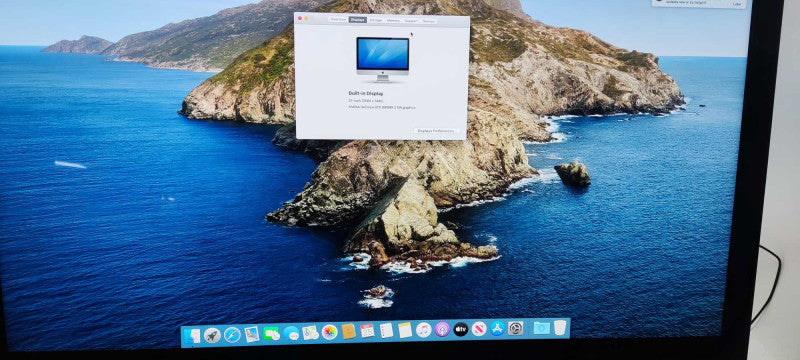Open Contacts brown book icon in Dock
This screenshot has height=360, width=800.
pyautogui.click(x=348, y=331)
